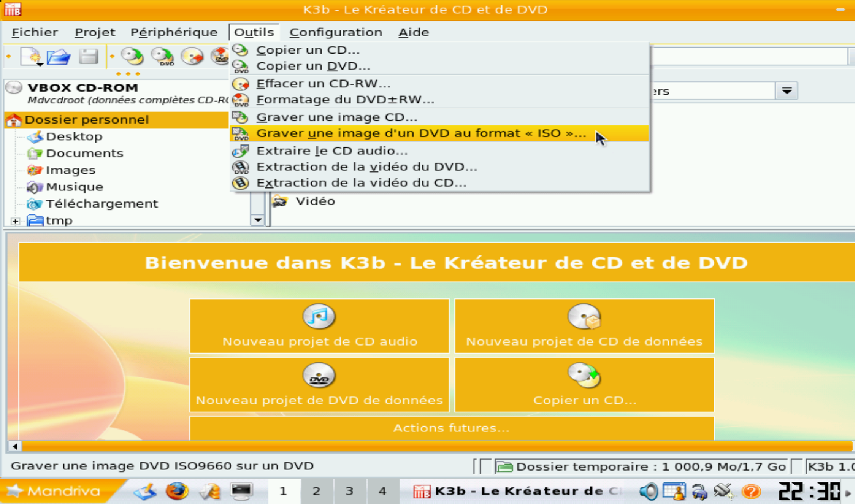
Task: Click the horizontal scrollbar left arrow
Action: pyautogui.click(x=15, y=446)
